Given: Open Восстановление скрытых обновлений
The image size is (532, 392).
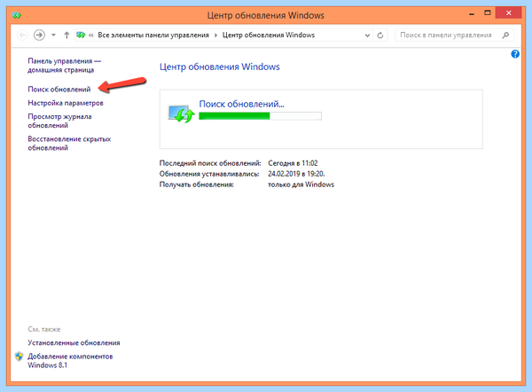Looking at the screenshot, I should 69,143.
